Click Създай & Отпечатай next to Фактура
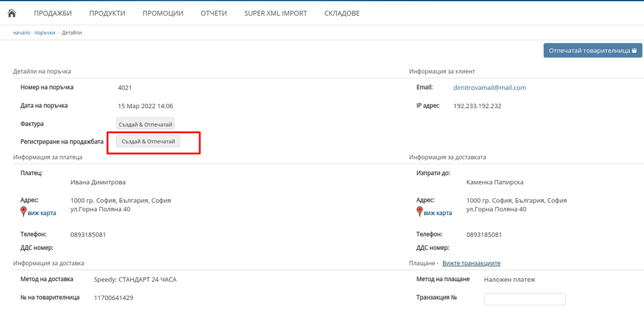This screenshot has width=644, height=317. [x=145, y=125]
